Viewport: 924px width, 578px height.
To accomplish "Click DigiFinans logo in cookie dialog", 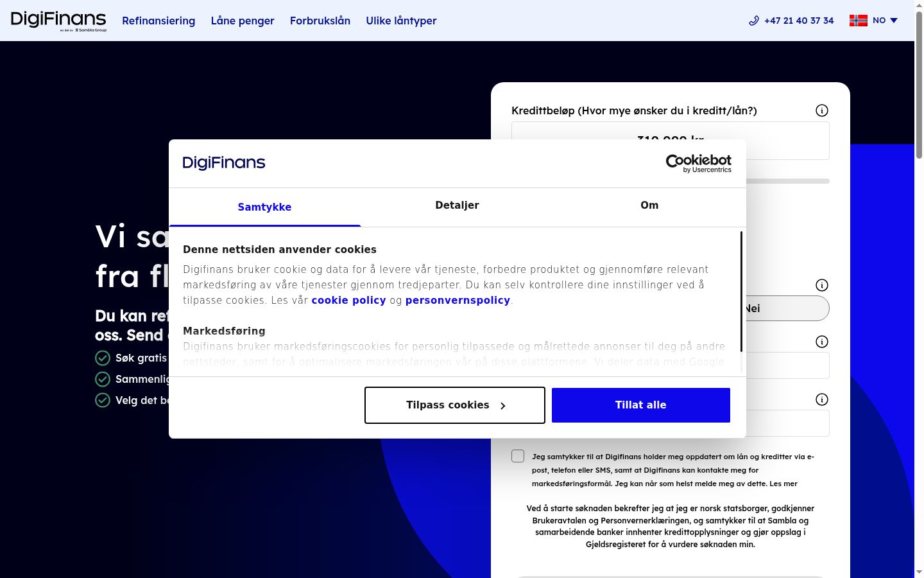I will (x=224, y=162).
